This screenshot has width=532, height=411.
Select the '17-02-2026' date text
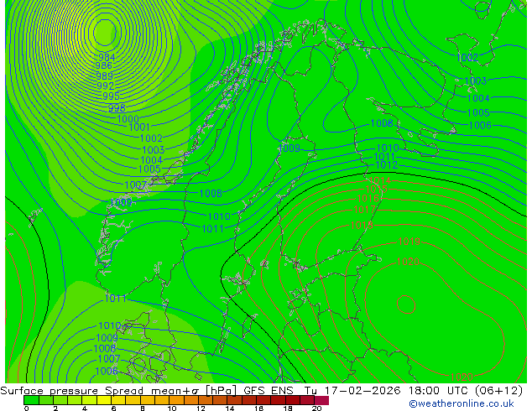(x=362, y=391)
